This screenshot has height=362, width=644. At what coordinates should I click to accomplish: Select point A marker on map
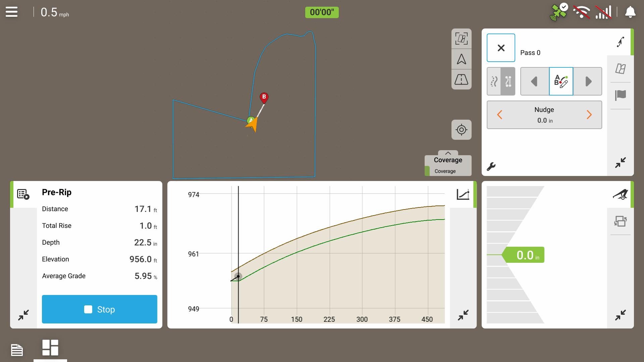[x=251, y=120]
